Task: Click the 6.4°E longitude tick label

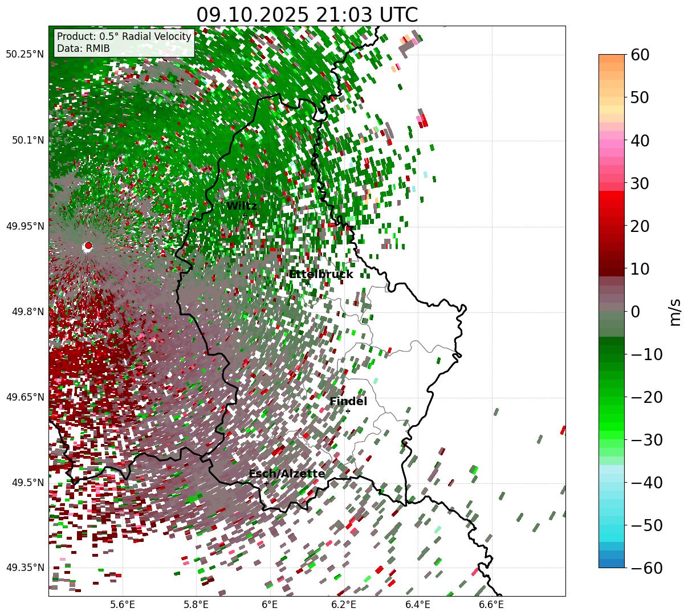Action: 417,605
